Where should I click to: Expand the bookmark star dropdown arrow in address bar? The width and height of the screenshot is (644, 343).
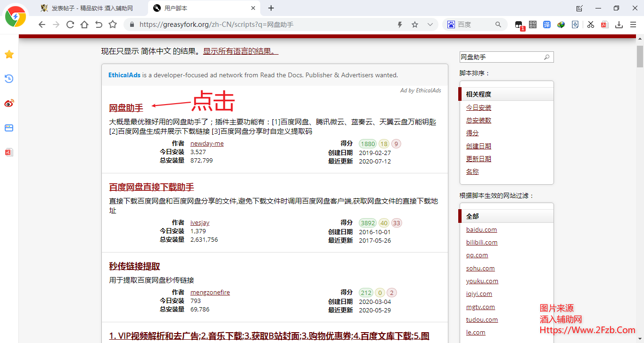click(x=429, y=24)
